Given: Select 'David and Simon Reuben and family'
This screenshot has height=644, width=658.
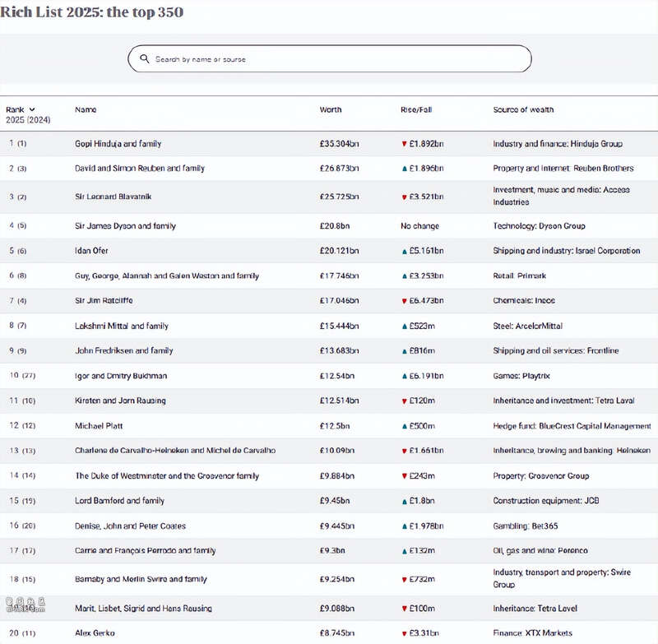Looking at the screenshot, I should pyautogui.click(x=140, y=169).
